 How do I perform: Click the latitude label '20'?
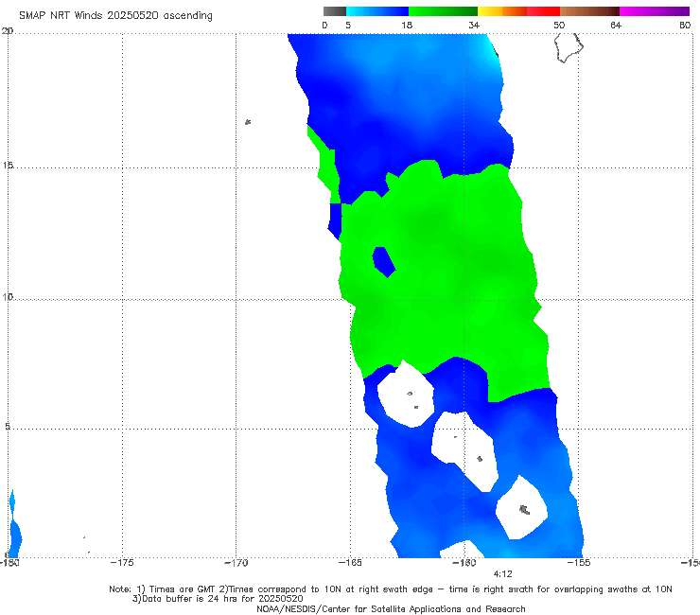point(8,31)
